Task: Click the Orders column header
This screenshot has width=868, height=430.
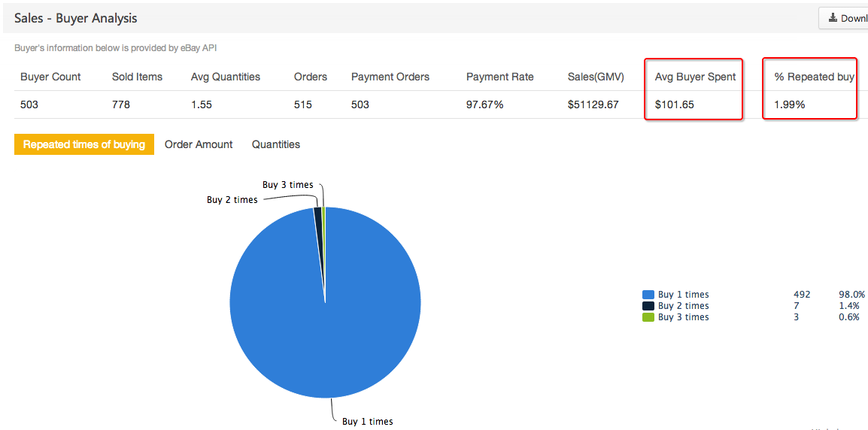Action: click(x=311, y=77)
